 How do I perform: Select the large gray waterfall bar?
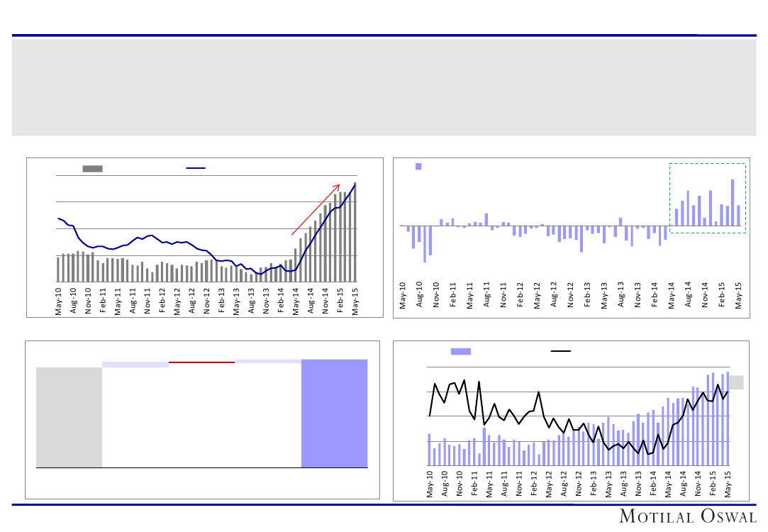coord(69,417)
